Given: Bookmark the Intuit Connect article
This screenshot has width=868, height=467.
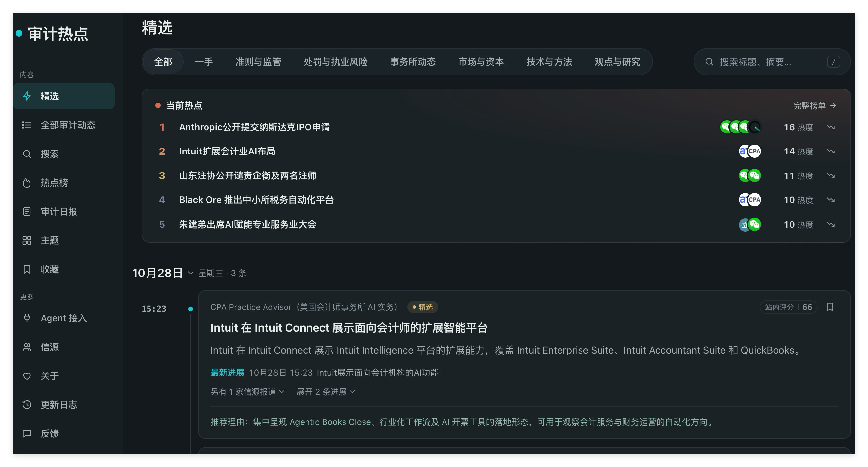Looking at the screenshot, I should (830, 307).
